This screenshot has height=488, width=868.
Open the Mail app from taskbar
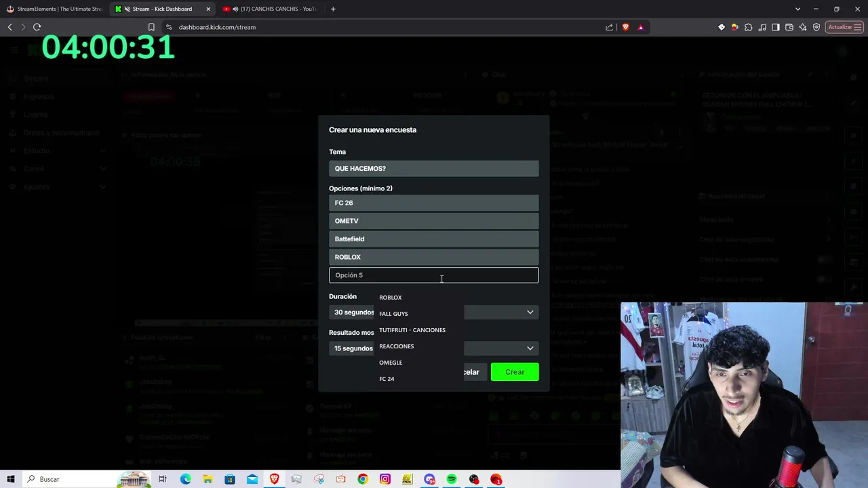[252, 479]
